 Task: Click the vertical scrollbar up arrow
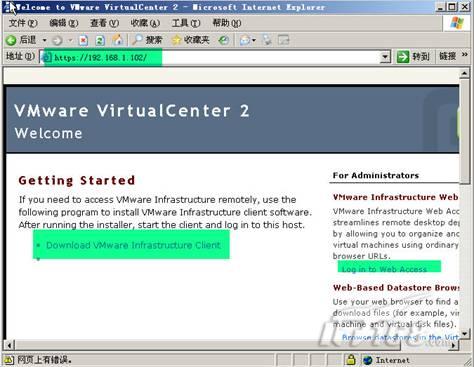(x=465, y=73)
